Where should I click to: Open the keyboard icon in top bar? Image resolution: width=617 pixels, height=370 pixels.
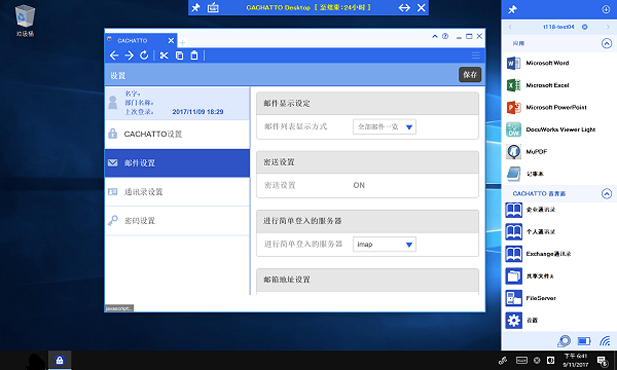pos(213,7)
